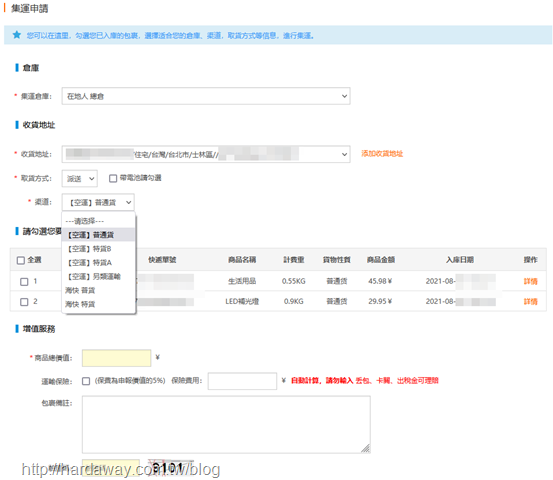Click the 商品金額 column header
This screenshot has height=480, width=553.
point(381,260)
